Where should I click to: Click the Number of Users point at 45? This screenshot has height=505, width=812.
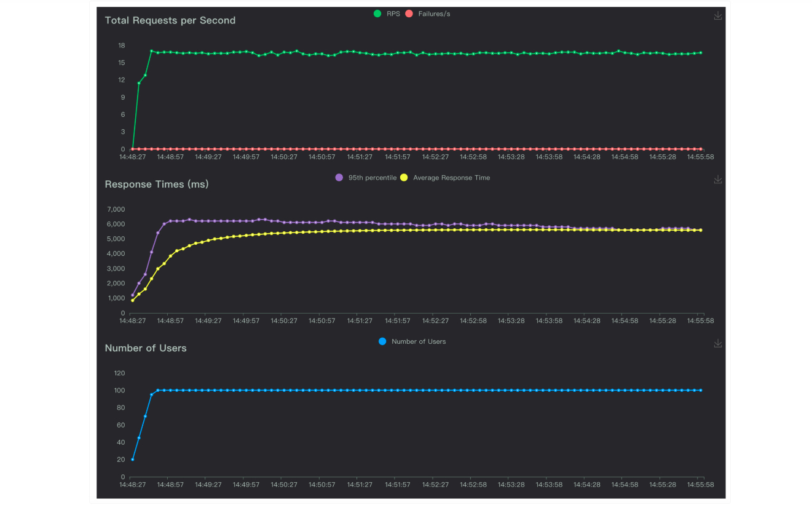coord(139,438)
